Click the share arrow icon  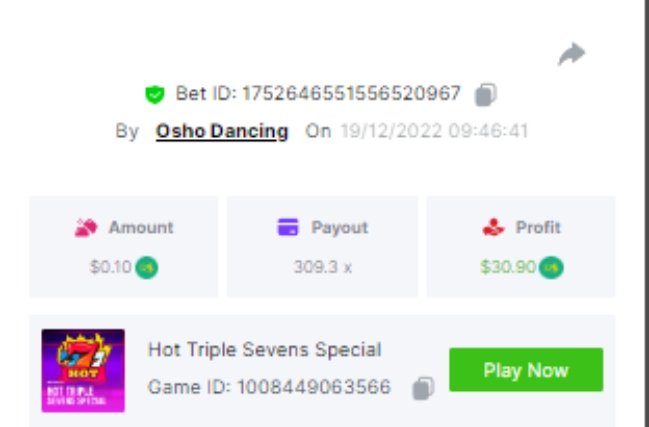pyautogui.click(x=571, y=55)
